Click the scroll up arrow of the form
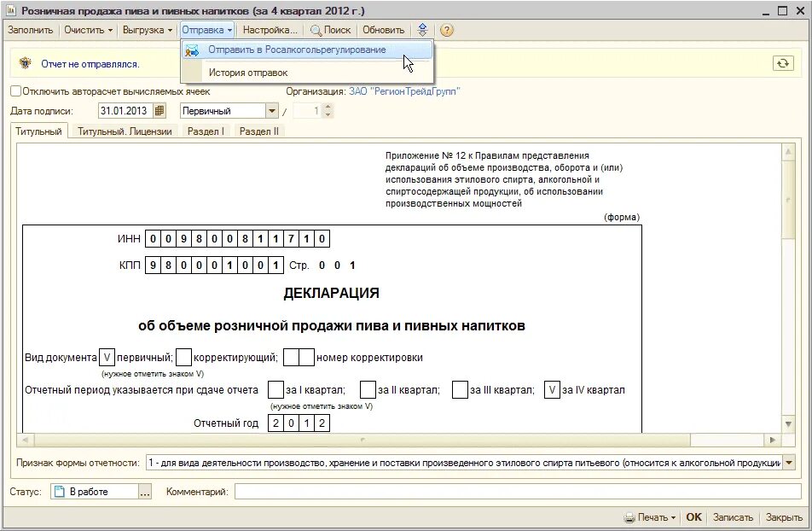Screen dimensions: 812x531 tap(788, 152)
